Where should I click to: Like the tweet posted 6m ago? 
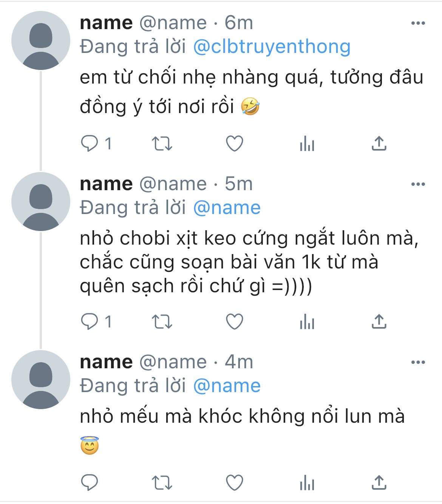pyautogui.click(x=234, y=144)
